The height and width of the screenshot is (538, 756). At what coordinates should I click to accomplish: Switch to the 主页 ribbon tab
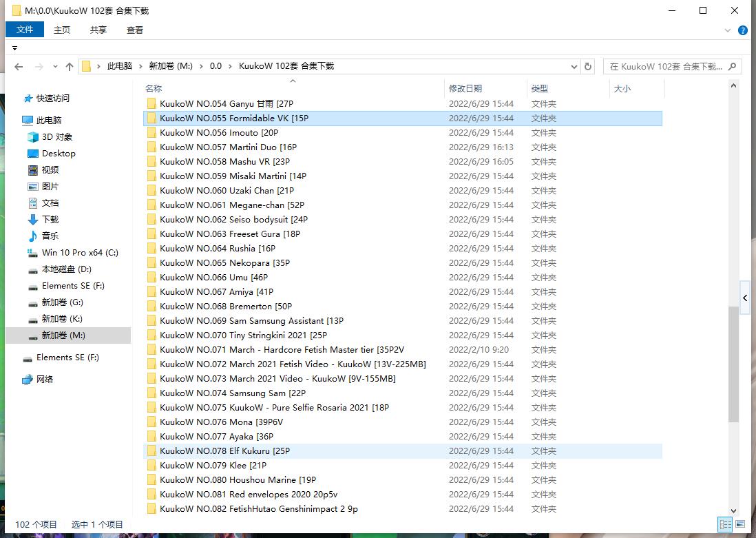(x=62, y=30)
